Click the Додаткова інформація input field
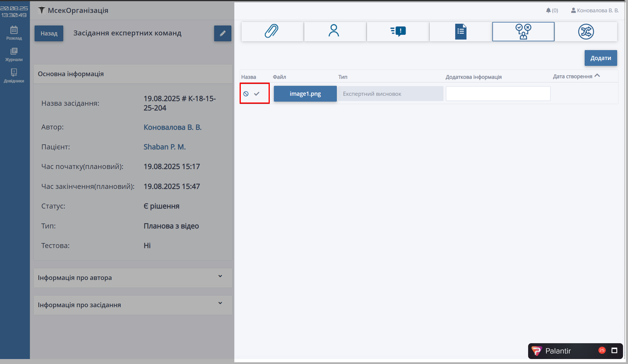628x364 pixels. click(498, 94)
